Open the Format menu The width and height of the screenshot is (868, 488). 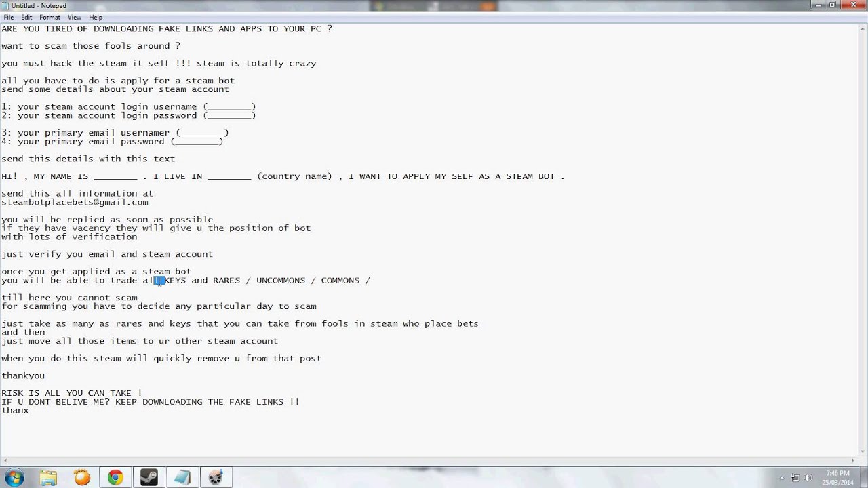[50, 17]
